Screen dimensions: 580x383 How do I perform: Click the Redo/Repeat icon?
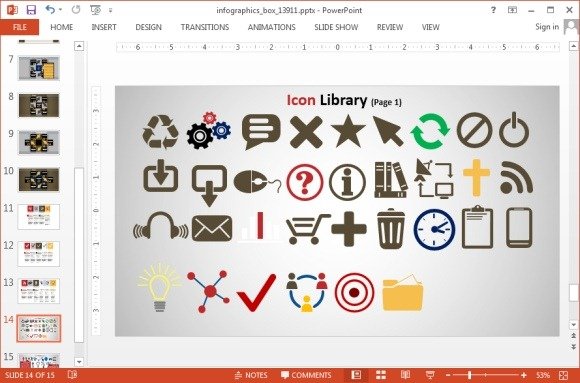(76, 10)
